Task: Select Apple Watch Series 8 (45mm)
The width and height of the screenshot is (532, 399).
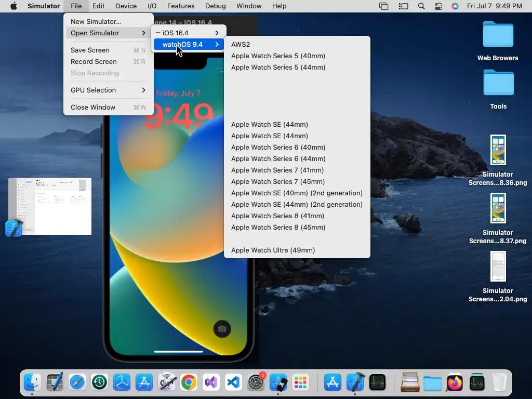Action: (297, 228)
